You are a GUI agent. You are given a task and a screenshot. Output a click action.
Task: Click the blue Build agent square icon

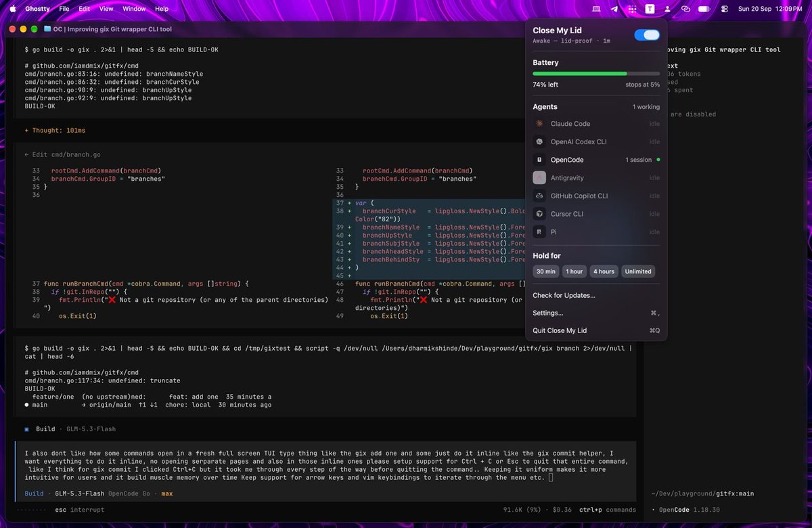click(27, 429)
